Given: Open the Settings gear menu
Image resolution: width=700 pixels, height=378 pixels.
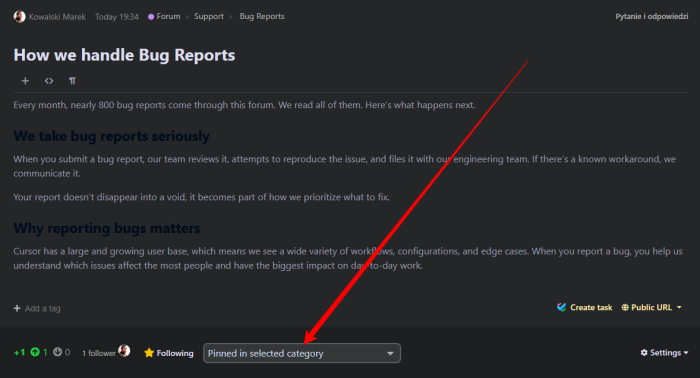Looking at the screenshot, I should [664, 353].
